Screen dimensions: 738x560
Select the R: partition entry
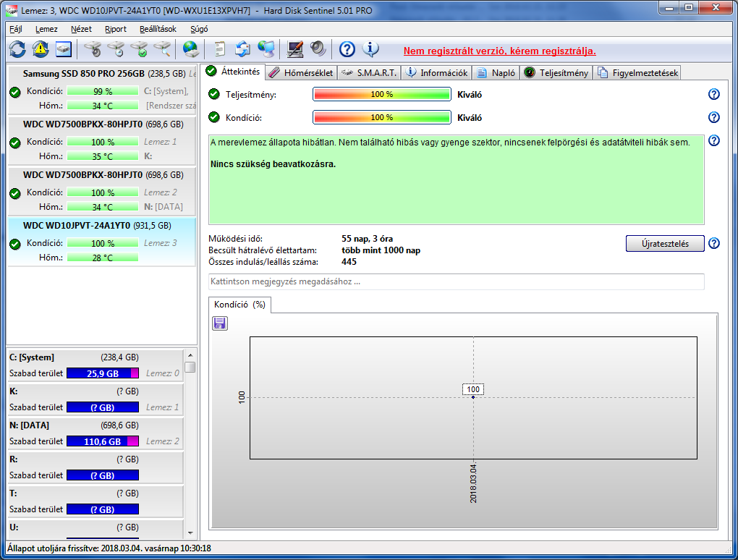click(x=96, y=467)
